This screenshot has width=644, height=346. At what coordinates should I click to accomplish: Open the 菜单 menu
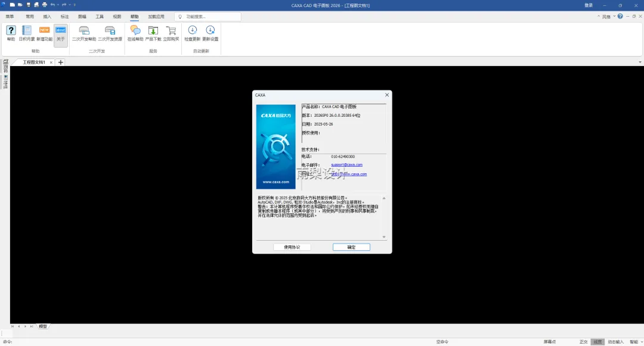coord(10,17)
